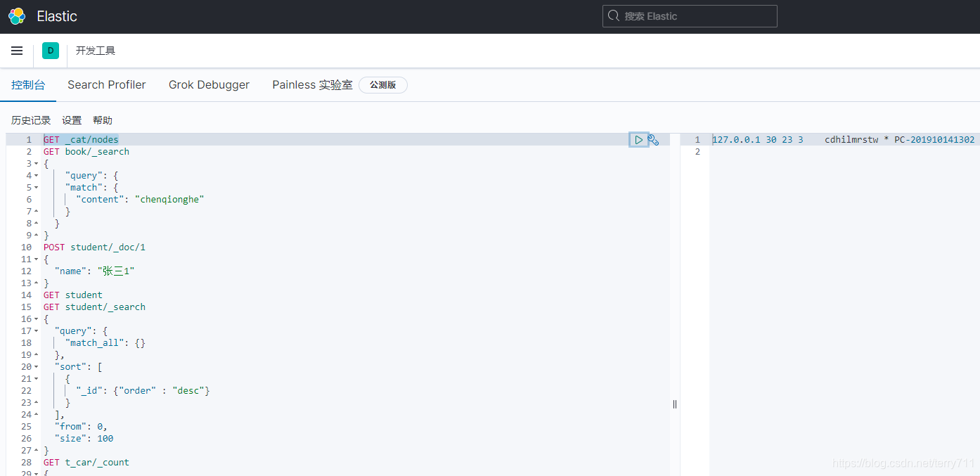Viewport: 980px width, 476px height.
Task: Click the GET student/_search line
Action: [x=95, y=307]
